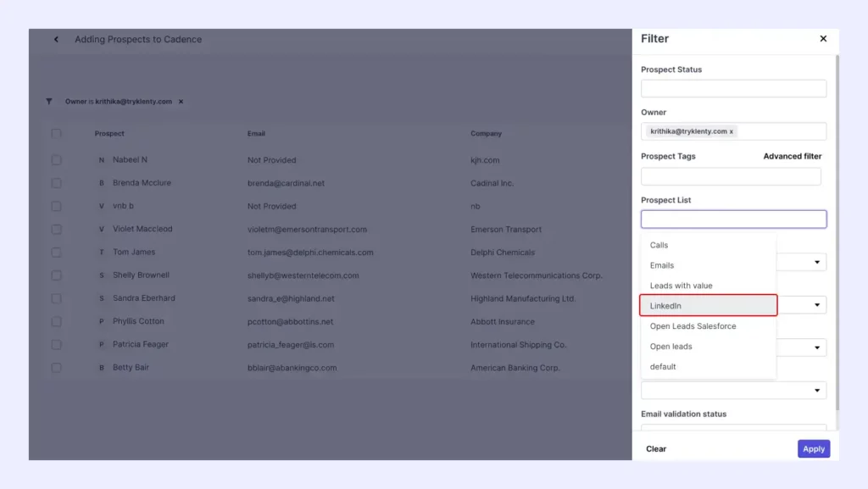Focus the Prospect Status input field

(x=733, y=88)
